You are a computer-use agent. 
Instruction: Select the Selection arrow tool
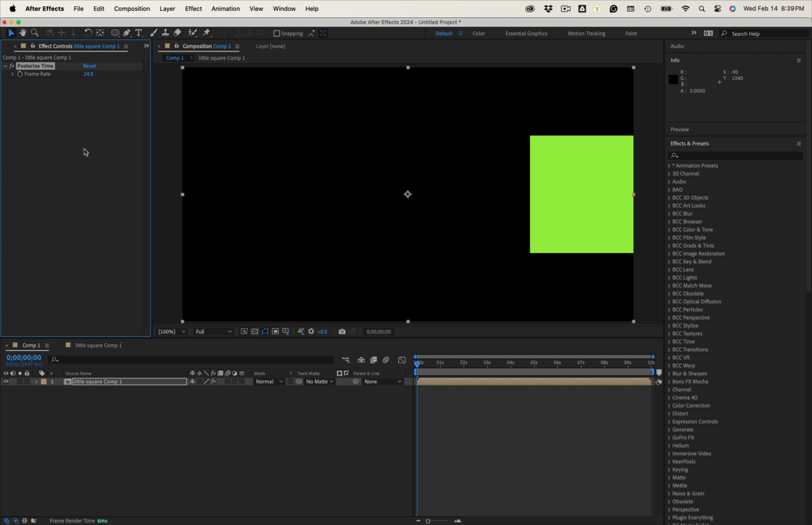11,33
